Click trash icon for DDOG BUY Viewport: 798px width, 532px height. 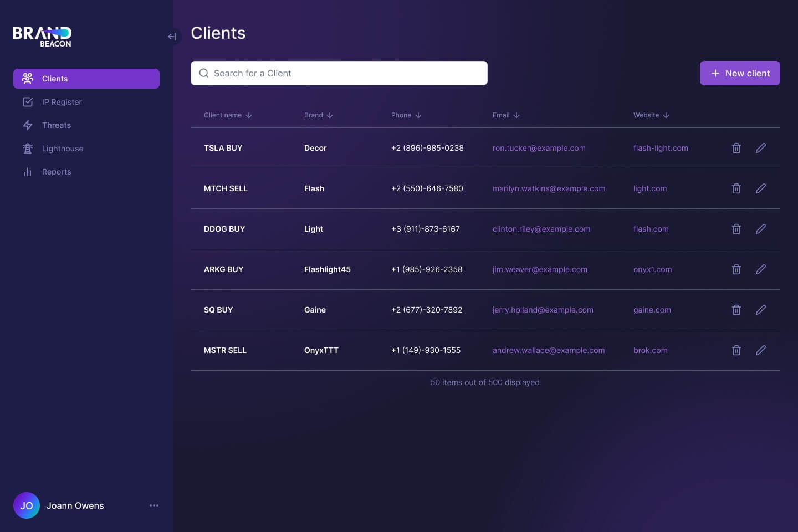(x=736, y=229)
